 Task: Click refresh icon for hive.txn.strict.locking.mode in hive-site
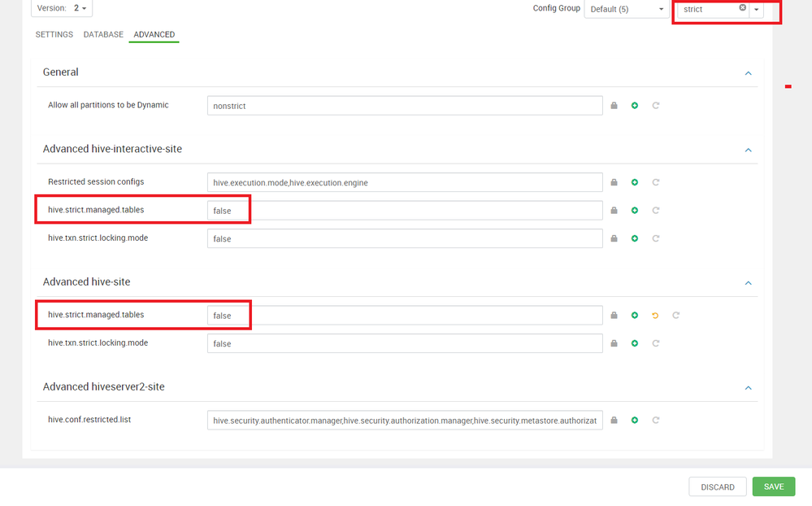coord(656,343)
